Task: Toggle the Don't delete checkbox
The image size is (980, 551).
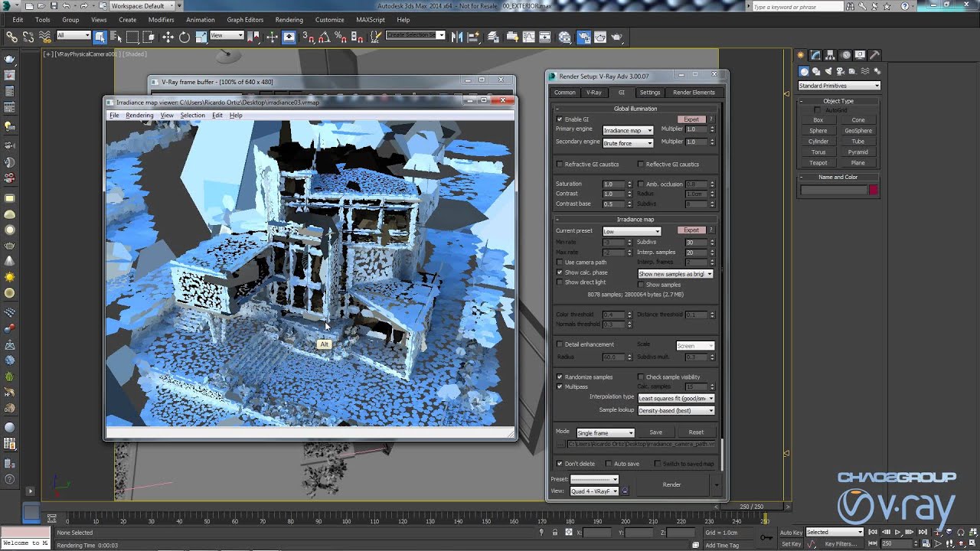Action: pos(559,464)
